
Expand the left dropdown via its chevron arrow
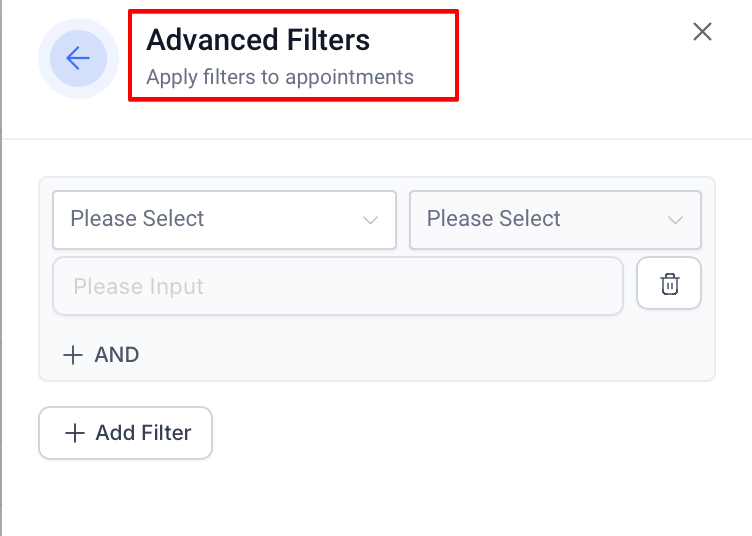tap(371, 220)
